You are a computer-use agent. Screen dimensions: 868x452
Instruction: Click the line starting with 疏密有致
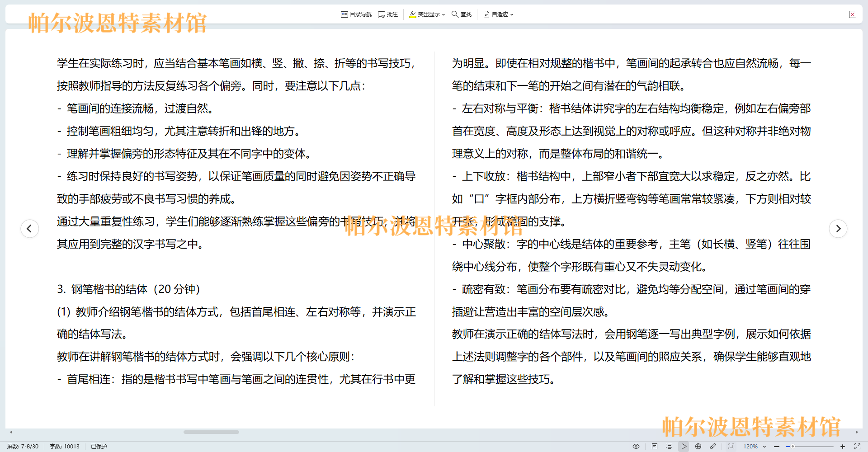[x=632, y=289]
